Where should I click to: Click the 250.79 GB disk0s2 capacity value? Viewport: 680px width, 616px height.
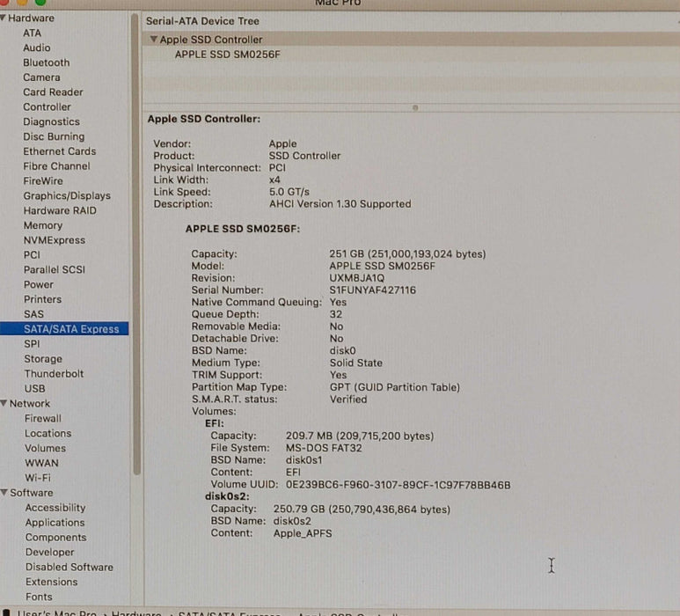362,509
